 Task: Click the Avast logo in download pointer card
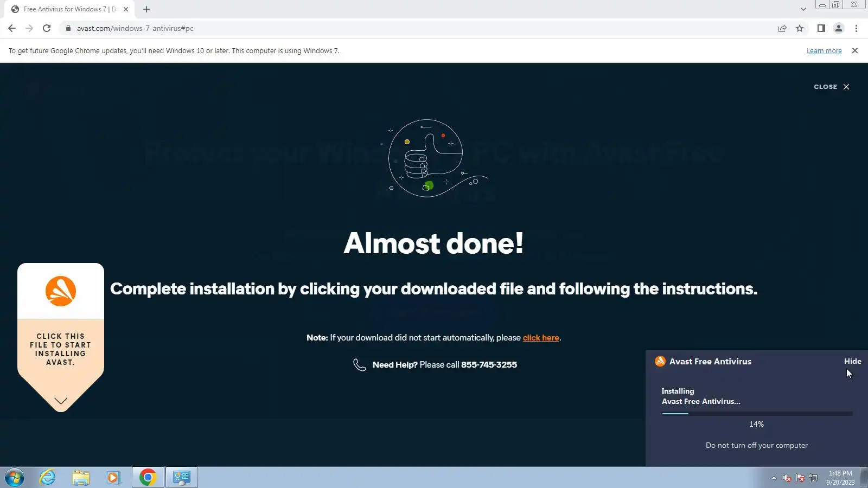point(61,291)
